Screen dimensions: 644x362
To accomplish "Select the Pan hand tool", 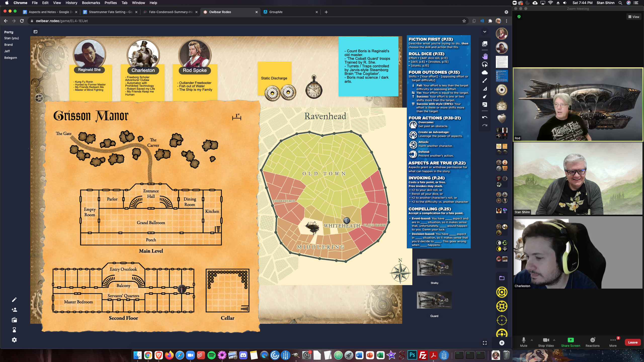I will (x=485, y=56).
